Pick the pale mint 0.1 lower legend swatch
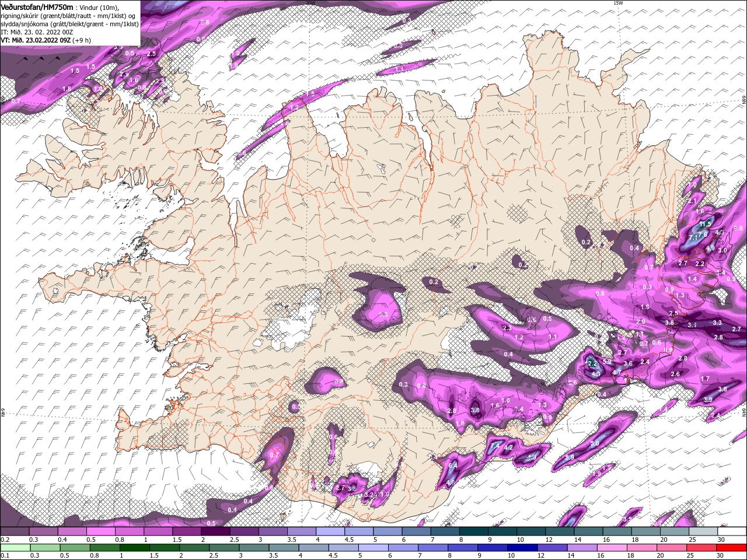747x560 pixels. click(15, 548)
